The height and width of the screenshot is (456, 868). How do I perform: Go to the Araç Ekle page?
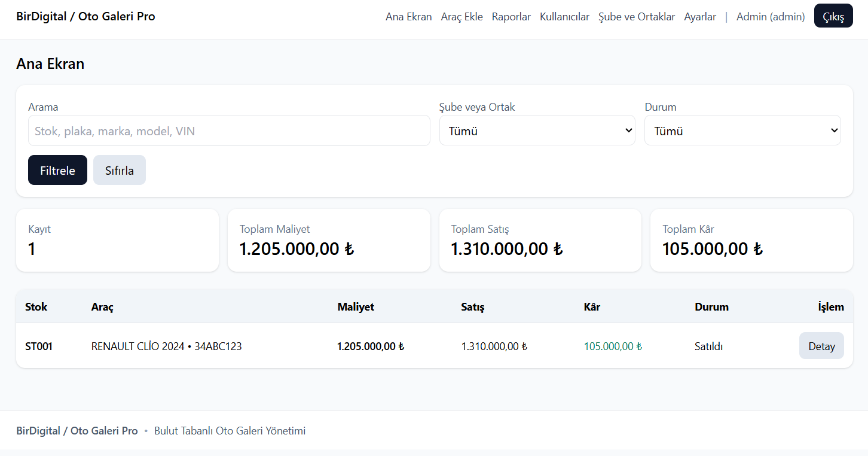[461, 17]
